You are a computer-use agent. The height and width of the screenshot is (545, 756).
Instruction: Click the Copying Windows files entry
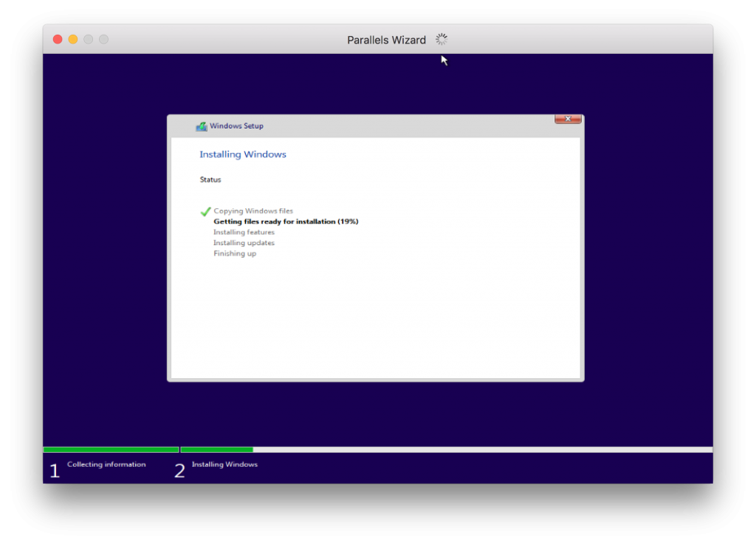tap(253, 210)
